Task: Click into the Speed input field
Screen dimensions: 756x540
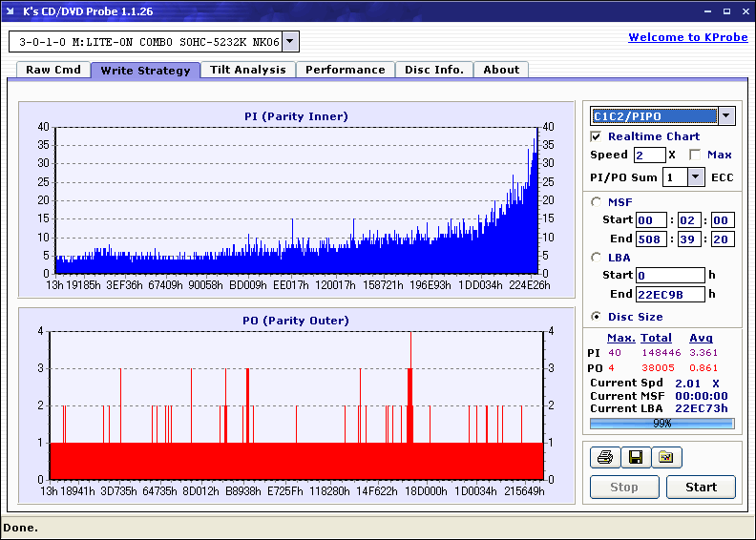Action: point(649,155)
